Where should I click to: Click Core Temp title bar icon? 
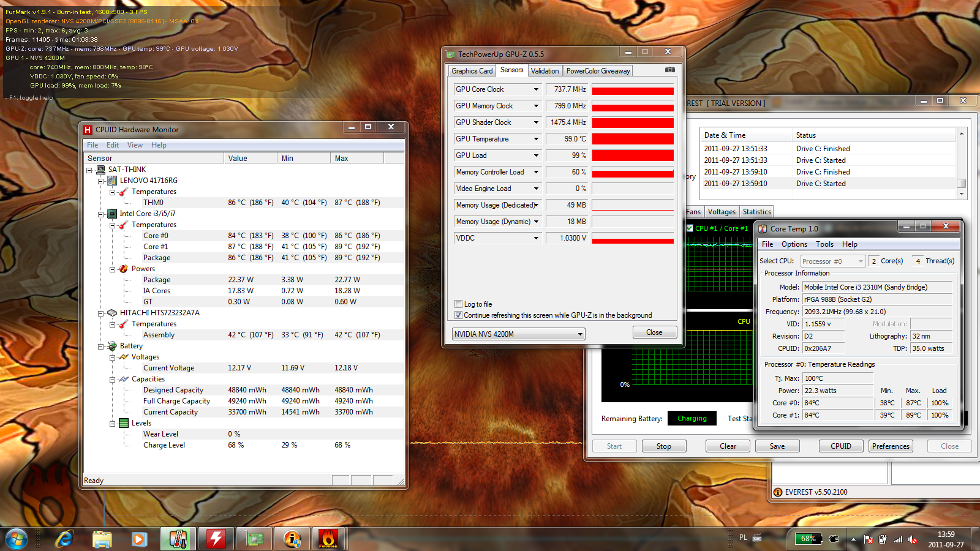pyautogui.click(x=763, y=228)
